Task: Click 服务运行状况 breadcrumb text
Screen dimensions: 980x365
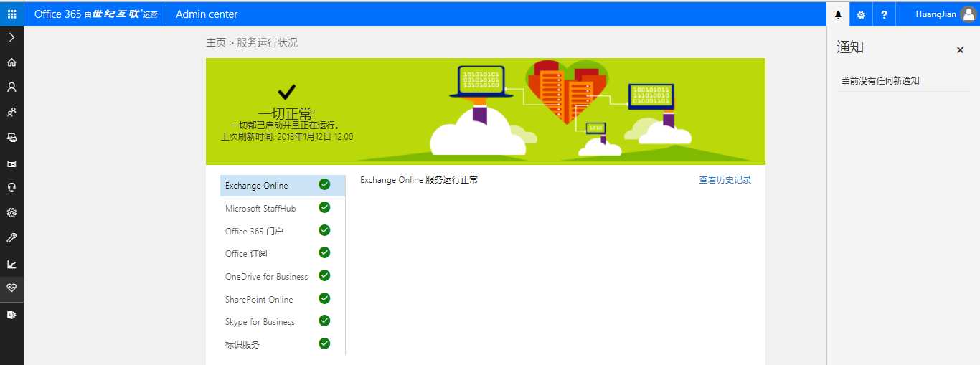Action: point(267,43)
